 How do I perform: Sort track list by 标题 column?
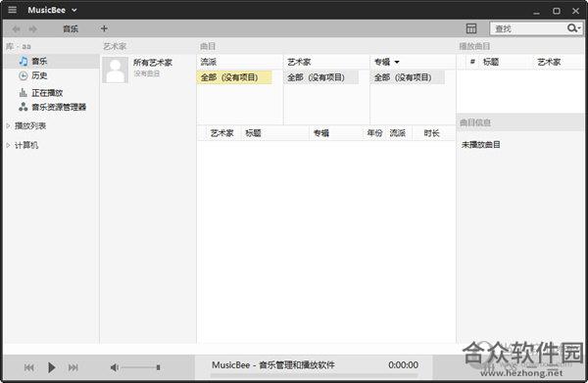(x=274, y=133)
